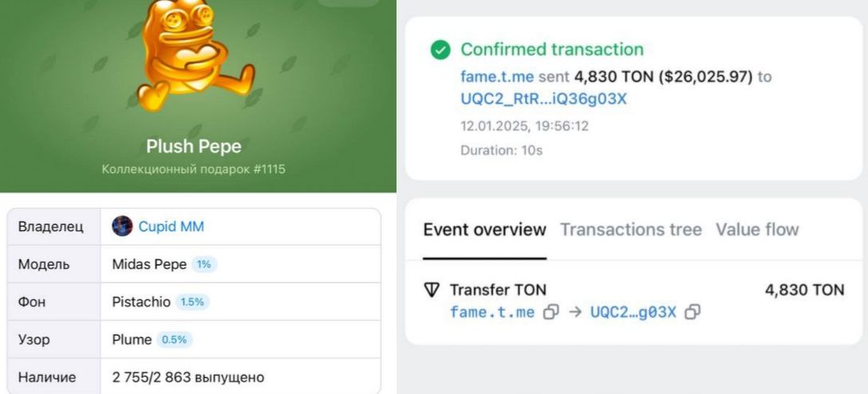
Task: Click the green confirmed checkmark icon
Action: coord(440,49)
